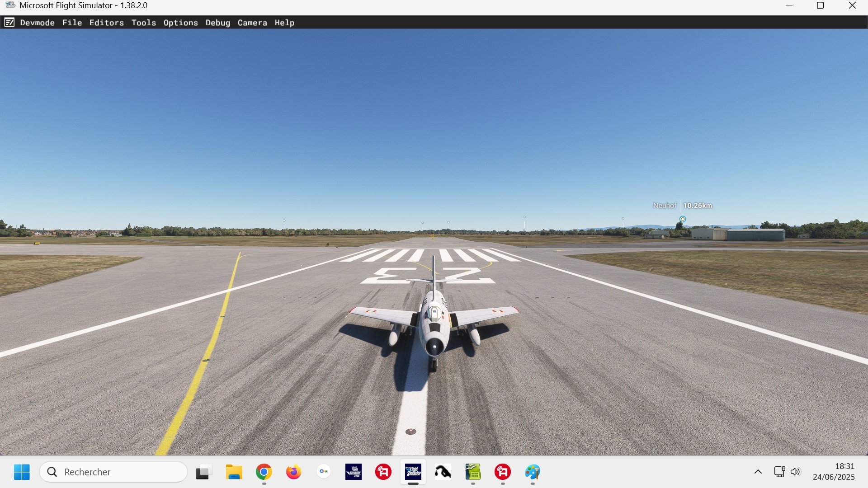Click the Windows Start button
868x488 pixels.
coord(22,472)
